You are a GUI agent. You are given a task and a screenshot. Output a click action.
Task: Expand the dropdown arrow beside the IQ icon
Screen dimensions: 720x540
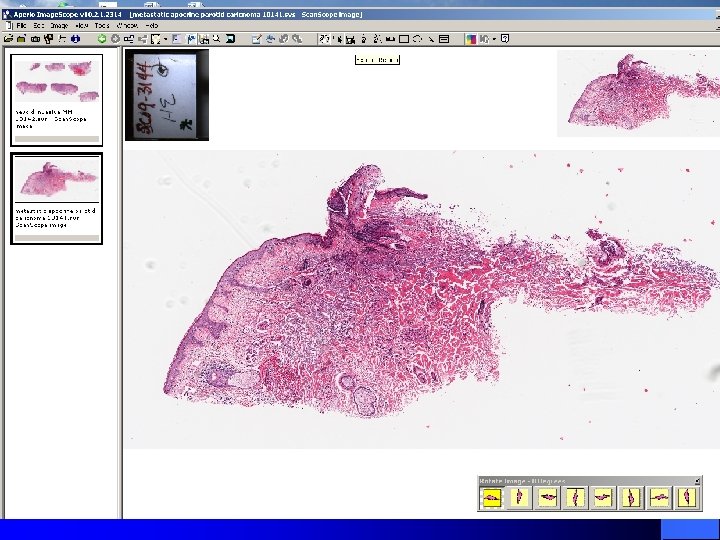(x=494, y=39)
